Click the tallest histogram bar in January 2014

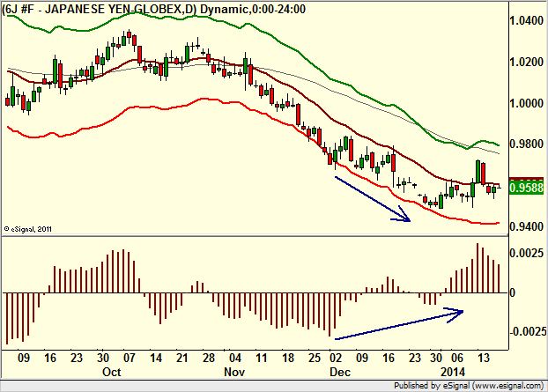[x=478, y=268]
